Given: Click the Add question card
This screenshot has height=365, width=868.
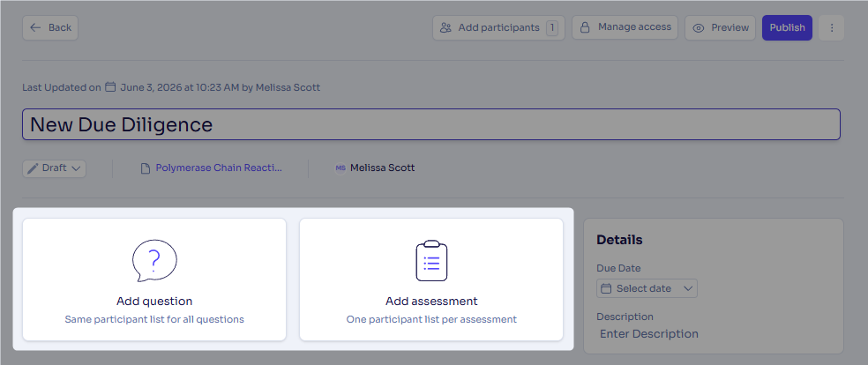Looking at the screenshot, I should [x=154, y=279].
